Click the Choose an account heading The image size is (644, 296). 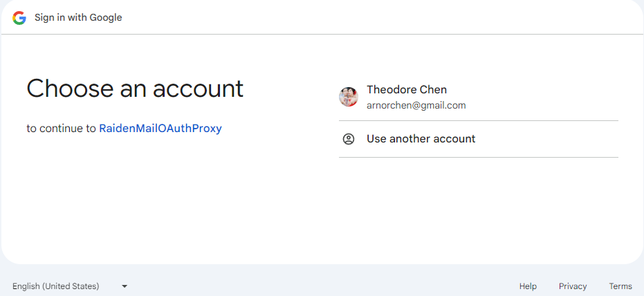pos(135,89)
